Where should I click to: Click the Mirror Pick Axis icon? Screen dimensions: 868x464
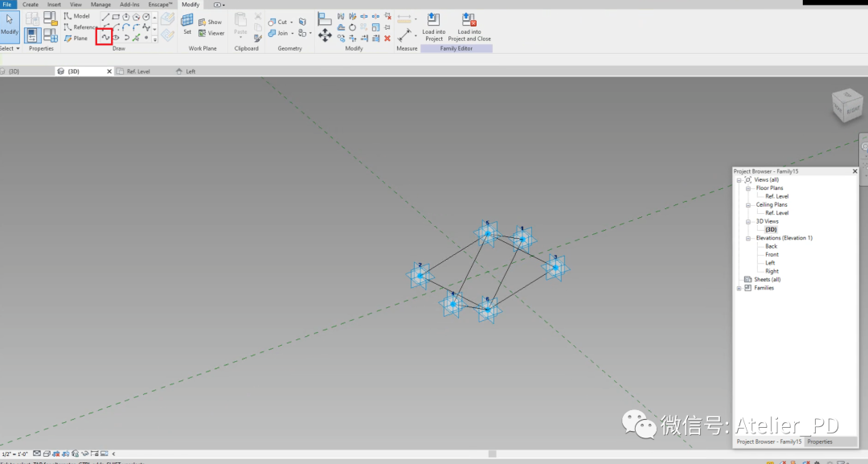pyautogui.click(x=341, y=16)
